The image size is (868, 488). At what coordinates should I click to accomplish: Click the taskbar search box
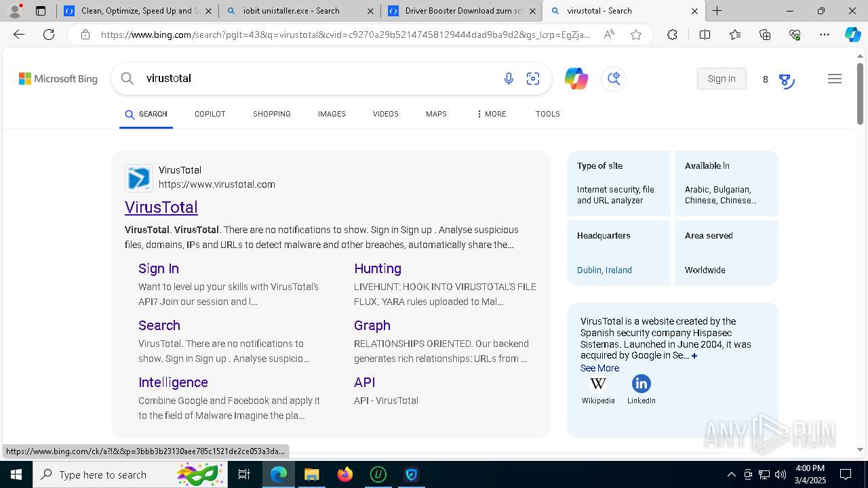point(130,474)
